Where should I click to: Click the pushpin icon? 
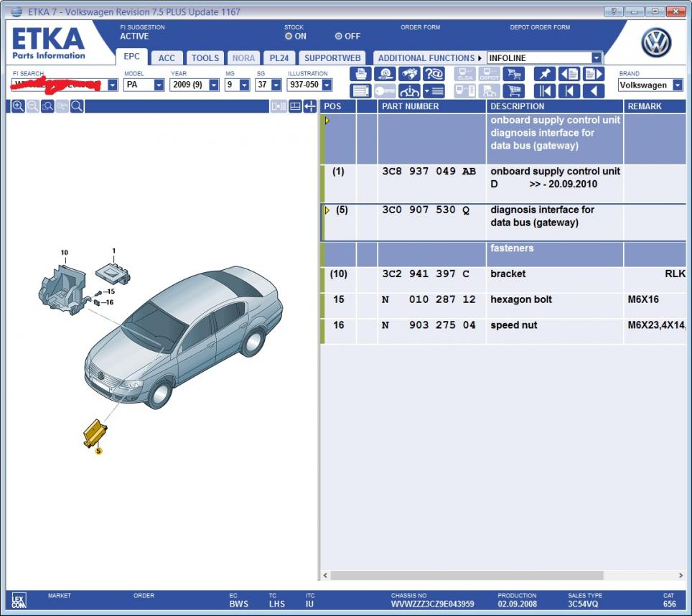(x=545, y=74)
